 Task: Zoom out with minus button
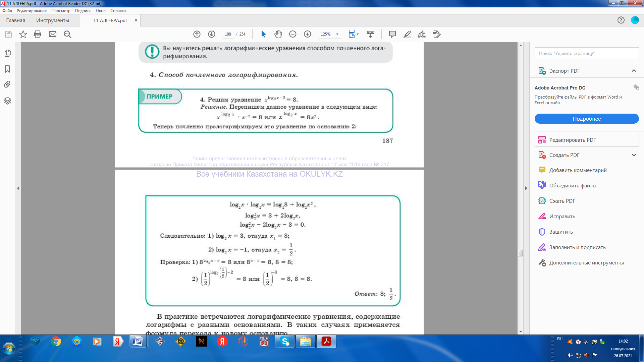pos(293,34)
